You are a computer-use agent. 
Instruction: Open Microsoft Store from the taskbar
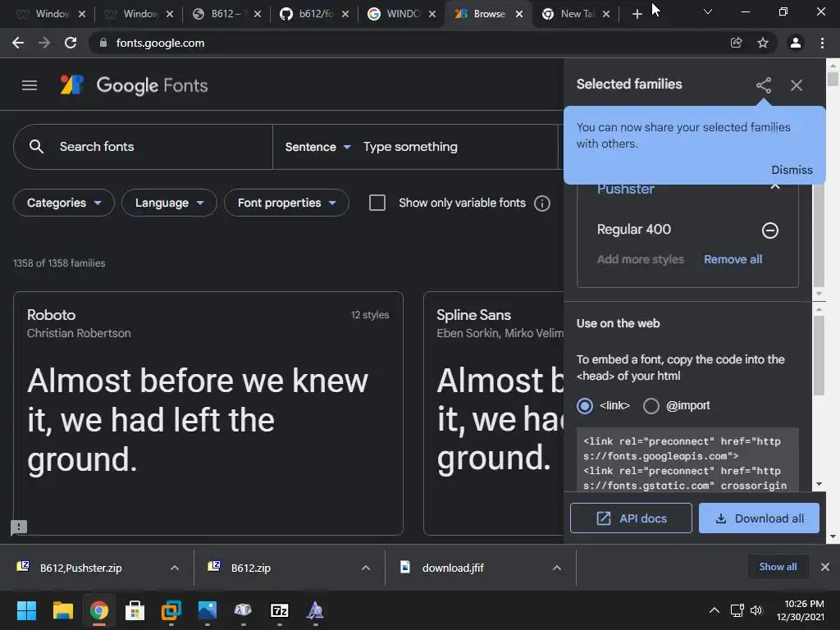tap(135, 610)
